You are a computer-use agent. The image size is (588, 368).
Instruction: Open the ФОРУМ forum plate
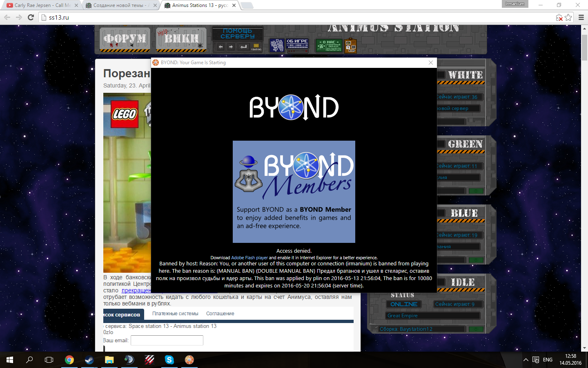pyautogui.click(x=125, y=40)
